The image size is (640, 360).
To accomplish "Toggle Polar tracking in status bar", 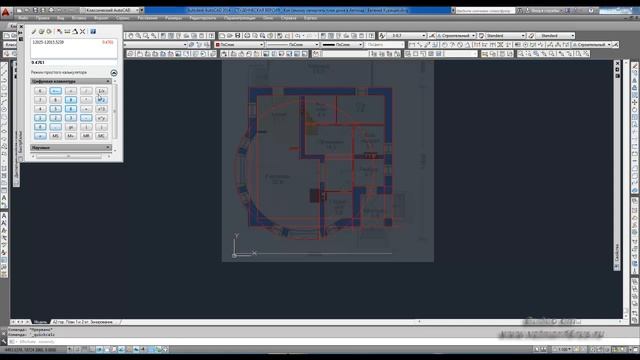I will click(x=100, y=349).
